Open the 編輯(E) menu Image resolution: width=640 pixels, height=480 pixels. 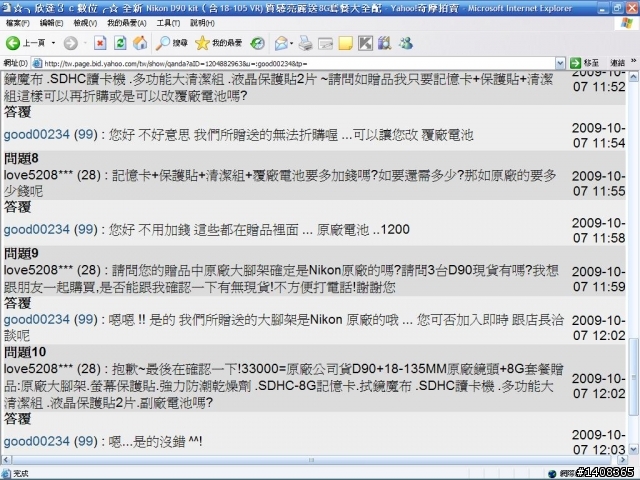(51, 23)
